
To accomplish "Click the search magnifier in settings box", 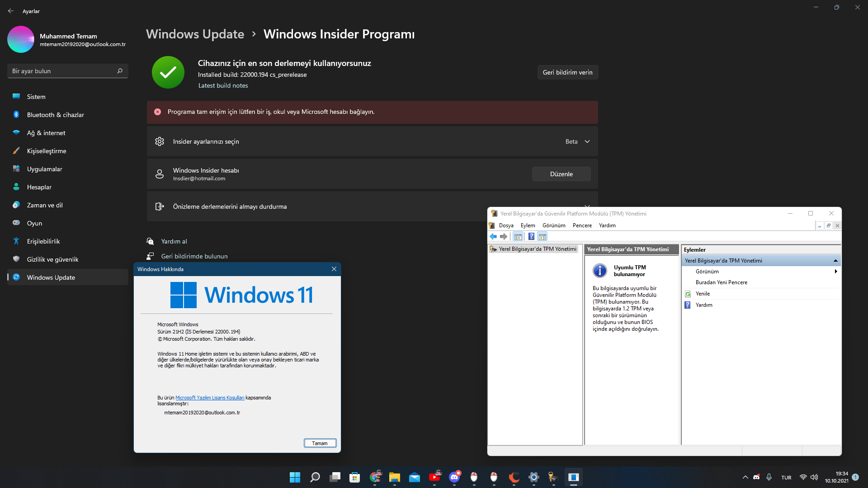I will (120, 71).
